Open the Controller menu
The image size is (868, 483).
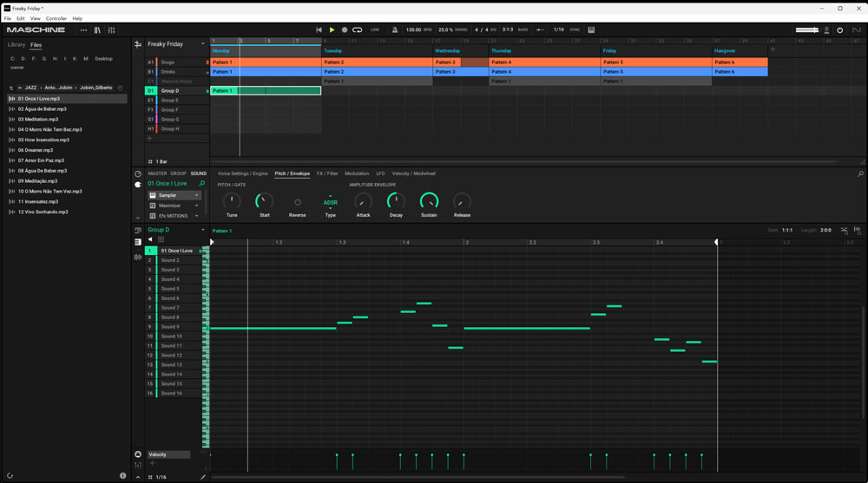(x=56, y=18)
